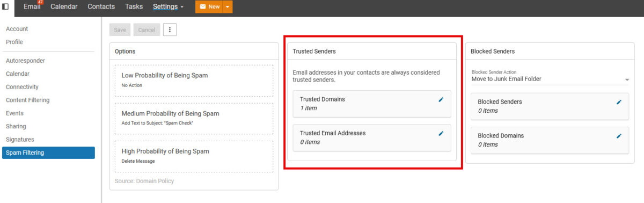Viewport: 644px width, 203px height.
Task: Open Events settings
Action: point(14,113)
